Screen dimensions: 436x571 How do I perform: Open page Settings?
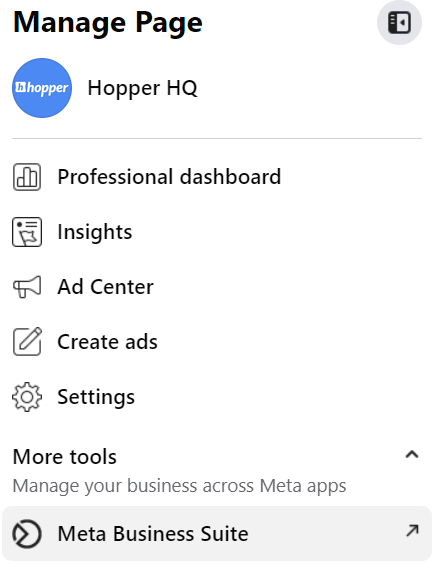pyautogui.click(x=96, y=397)
